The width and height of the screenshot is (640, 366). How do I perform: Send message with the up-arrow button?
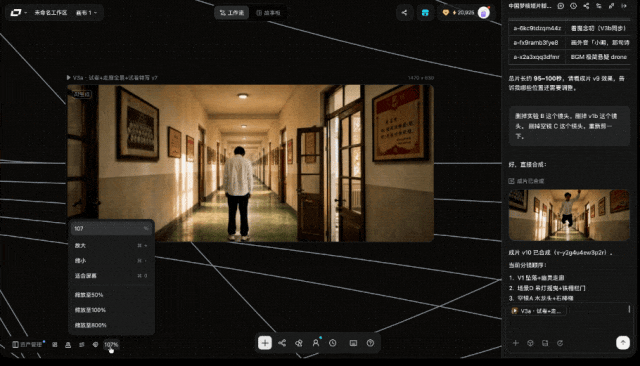click(x=623, y=343)
